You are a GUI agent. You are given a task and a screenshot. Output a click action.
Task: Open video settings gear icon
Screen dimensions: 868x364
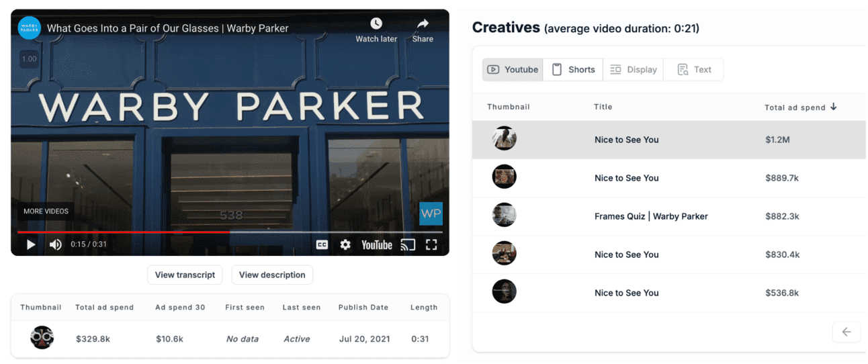click(345, 244)
